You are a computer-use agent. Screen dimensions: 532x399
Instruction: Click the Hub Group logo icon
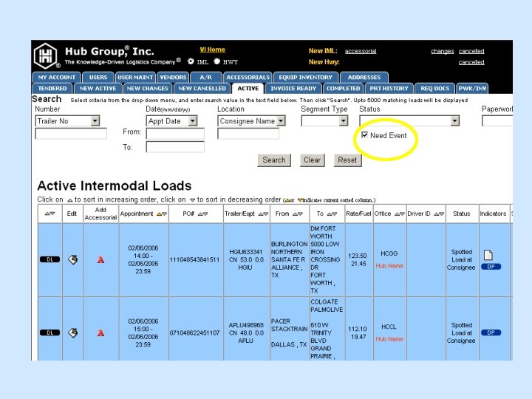[46, 56]
